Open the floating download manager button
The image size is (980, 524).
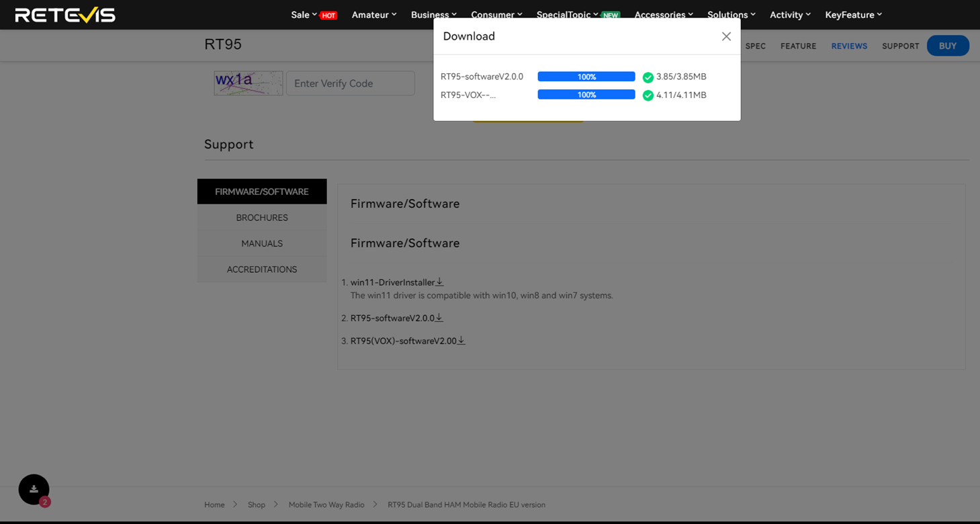(34, 490)
